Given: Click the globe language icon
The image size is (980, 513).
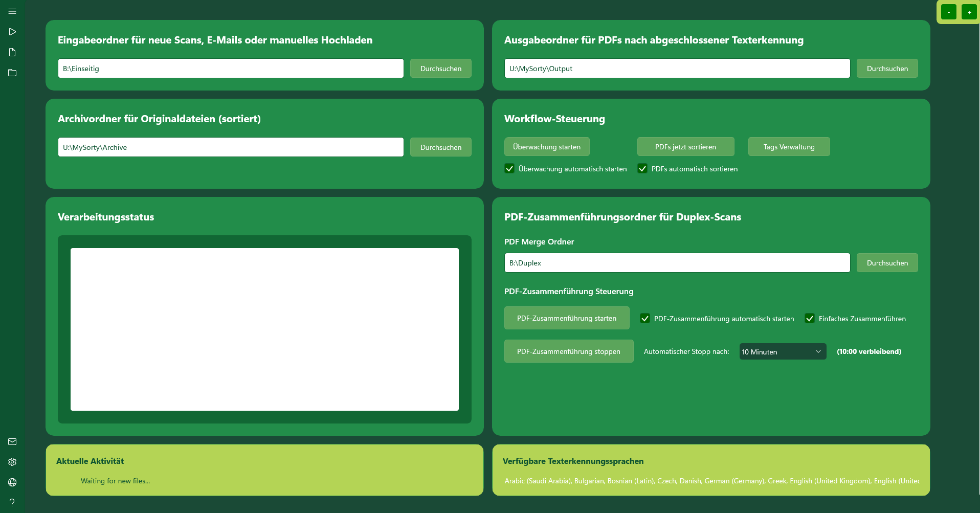Looking at the screenshot, I should click(x=12, y=482).
